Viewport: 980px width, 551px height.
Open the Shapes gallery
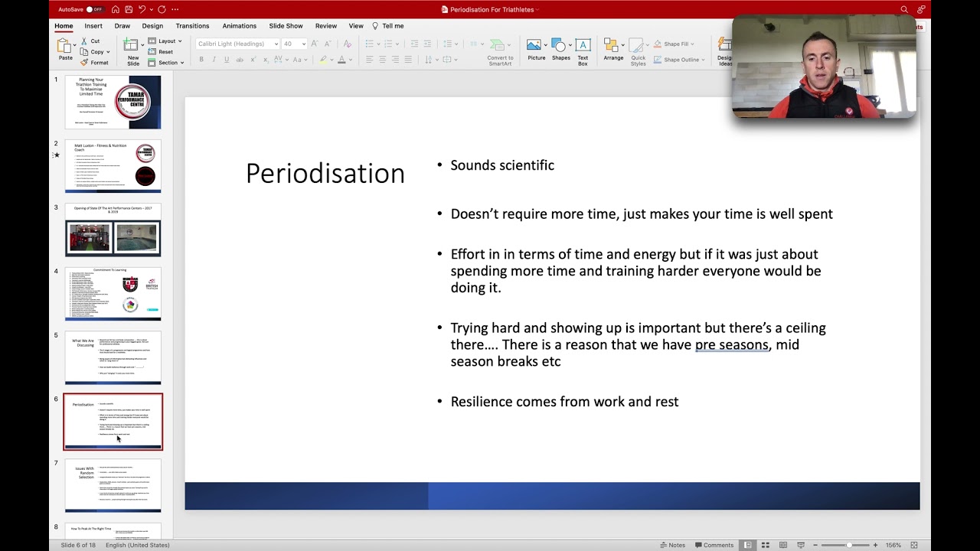pos(560,50)
